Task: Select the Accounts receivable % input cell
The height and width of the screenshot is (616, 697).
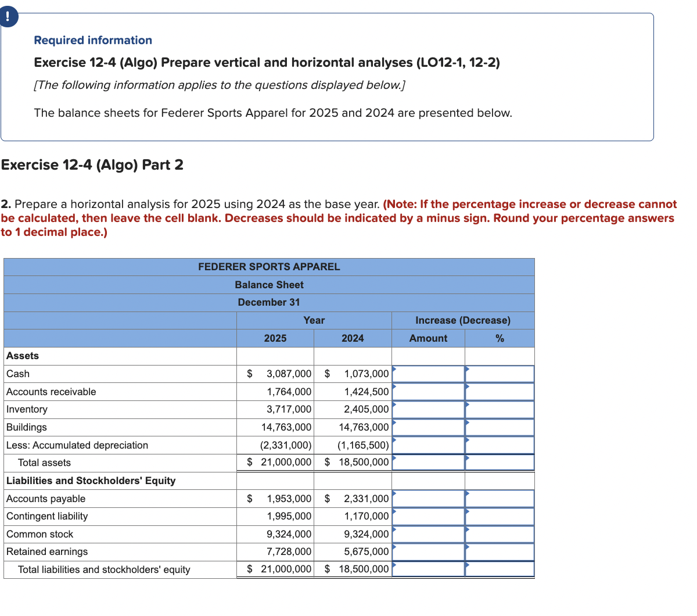Action: coord(500,391)
